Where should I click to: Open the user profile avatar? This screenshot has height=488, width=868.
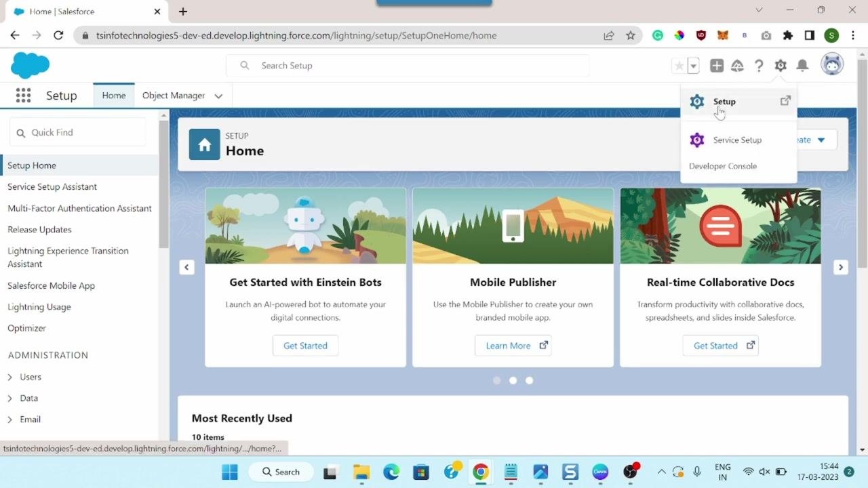(832, 65)
